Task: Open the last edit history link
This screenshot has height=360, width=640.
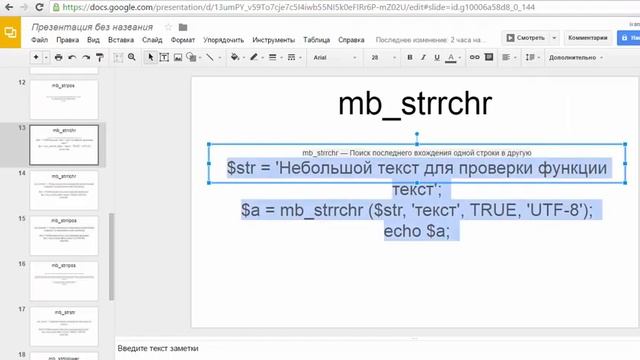Action: coord(431,40)
